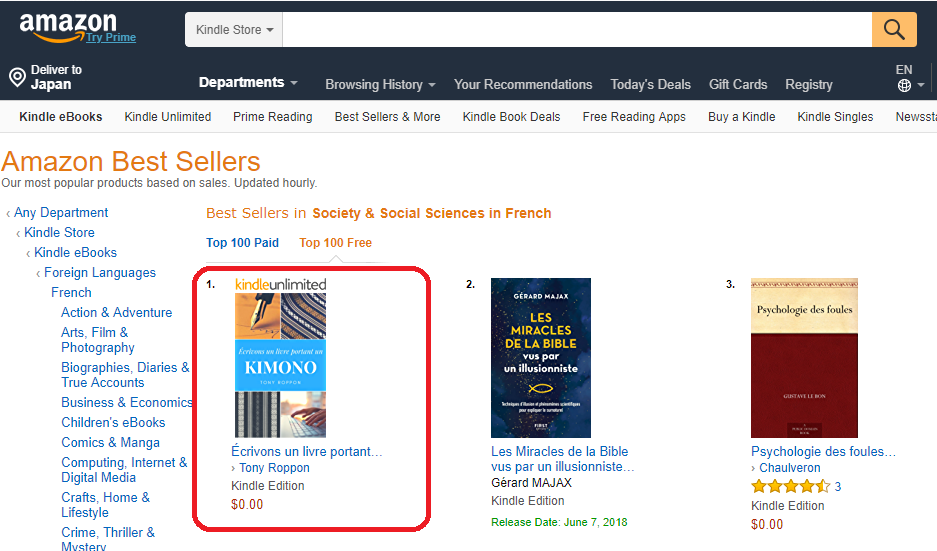Go back to Any Department in sidebar
Image resolution: width=937 pixels, height=551 pixels.
pos(61,213)
